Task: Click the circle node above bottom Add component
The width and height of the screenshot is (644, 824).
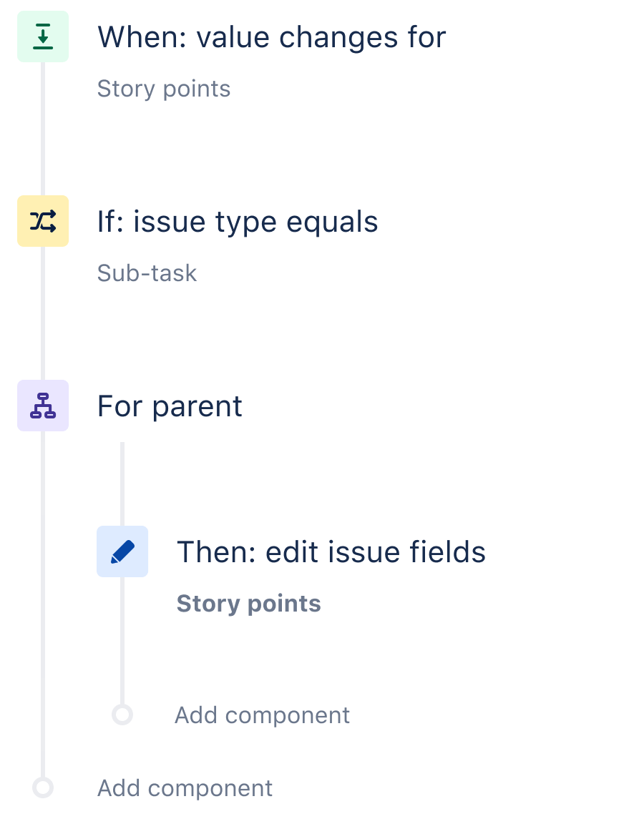Action: pos(43,788)
